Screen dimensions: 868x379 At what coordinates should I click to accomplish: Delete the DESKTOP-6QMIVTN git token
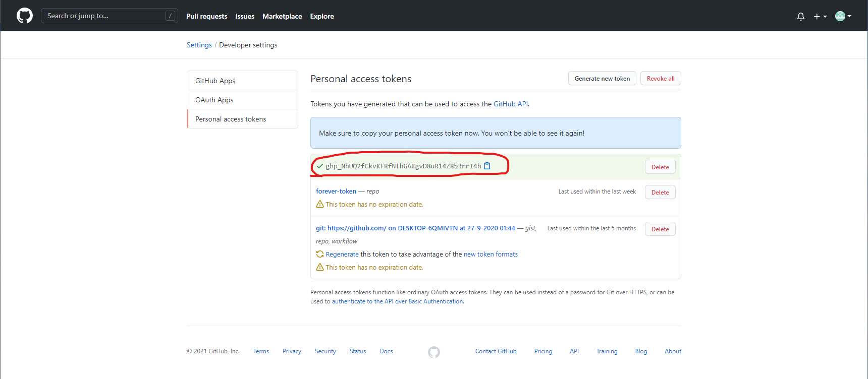[x=660, y=229]
